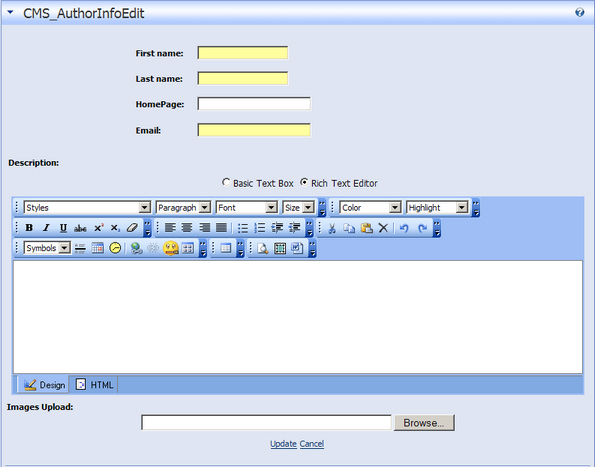Click the Paste clipboard icon

tap(366, 228)
